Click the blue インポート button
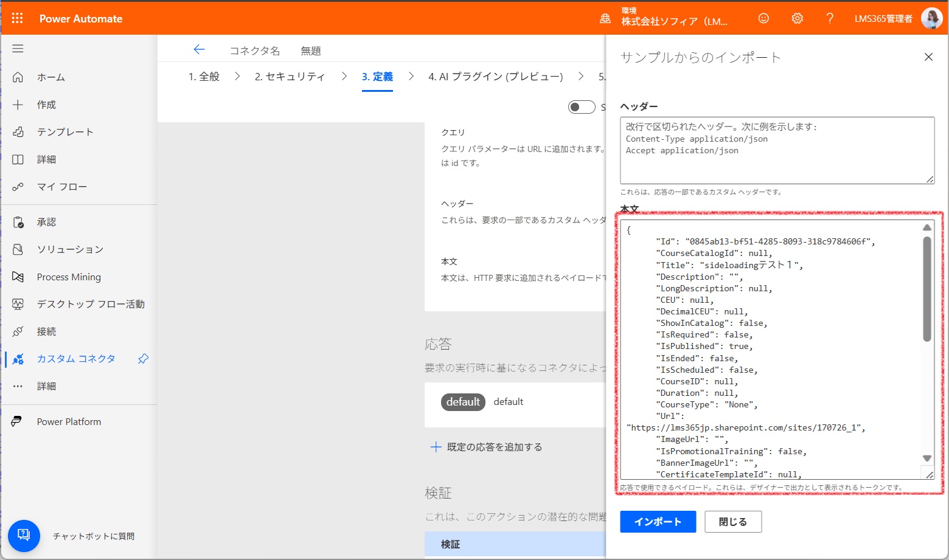 (658, 522)
